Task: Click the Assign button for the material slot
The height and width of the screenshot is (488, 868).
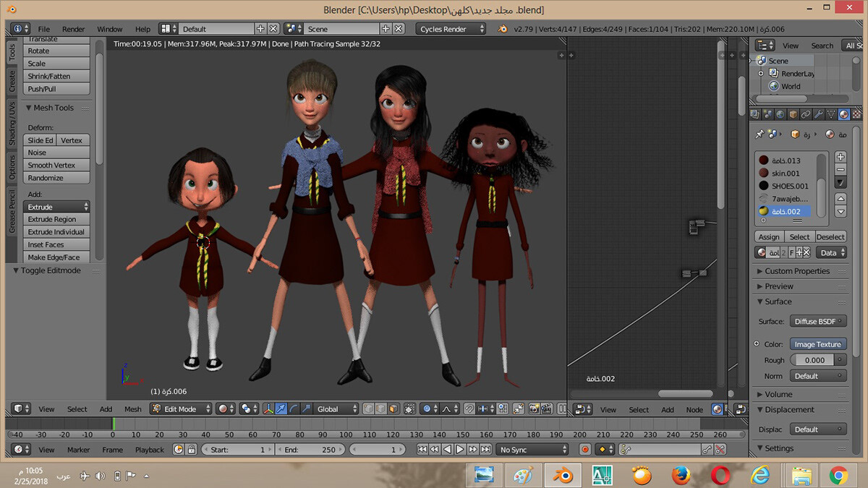Action: [x=768, y=236]
